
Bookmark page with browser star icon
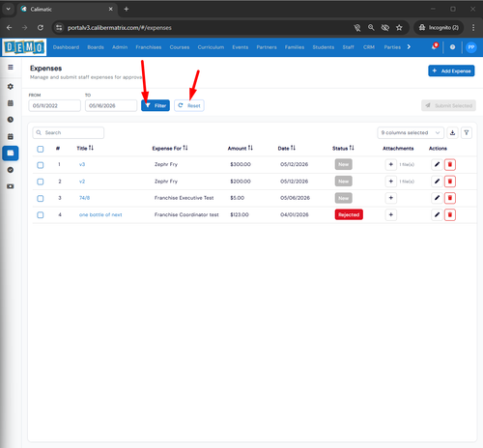pos(399,28)
